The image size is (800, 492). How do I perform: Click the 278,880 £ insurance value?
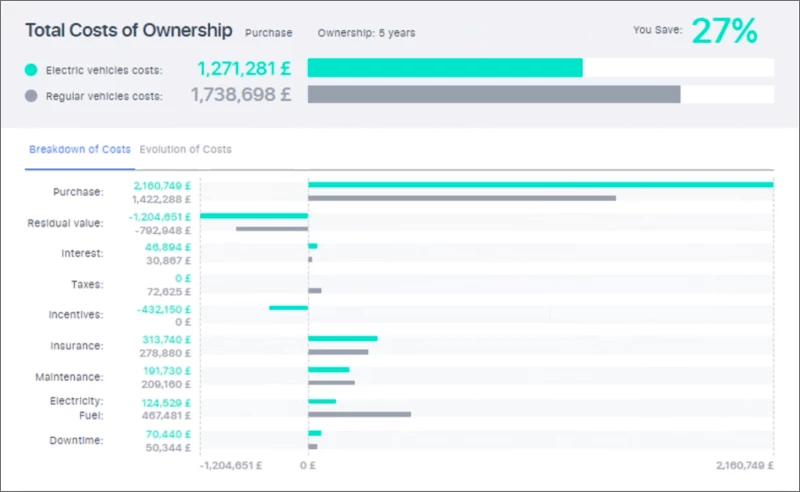click(x=165, y=353)
